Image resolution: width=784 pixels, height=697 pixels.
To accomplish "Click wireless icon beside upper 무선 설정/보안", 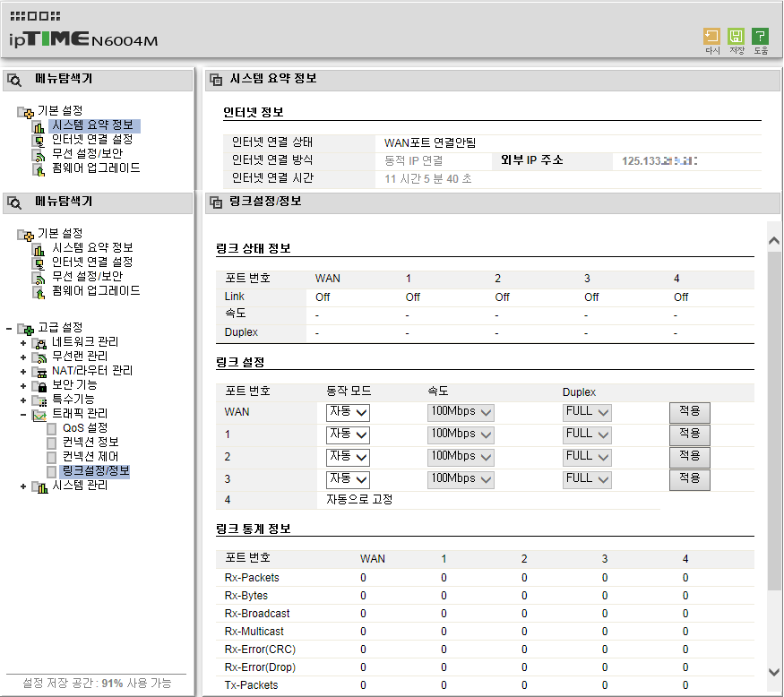I will pos(39,155).
